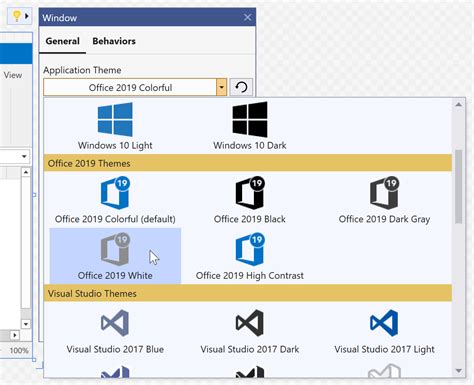The image size is (474, 385).
Task: Choose the Office 2019 White theme icon
Action: [x=115, y=249]
